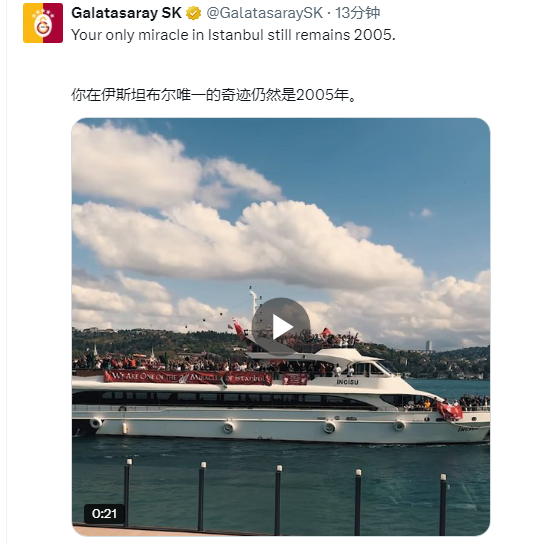The image size is (534, 544).
Task: Open the Galatasaray crest profile avatar
Action: pos(43,23)
